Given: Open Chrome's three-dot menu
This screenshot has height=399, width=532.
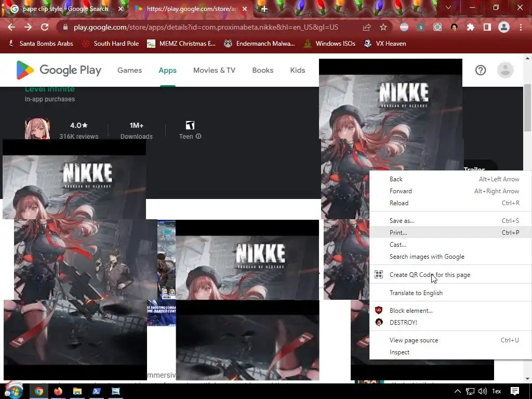Looking at the screenshot, I should [x=521, y=27].
